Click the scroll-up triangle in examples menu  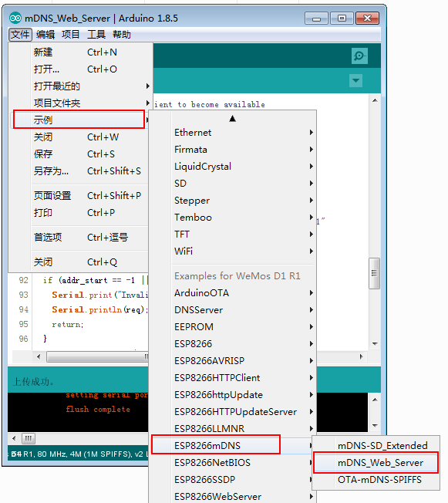(x=233, y=119)
